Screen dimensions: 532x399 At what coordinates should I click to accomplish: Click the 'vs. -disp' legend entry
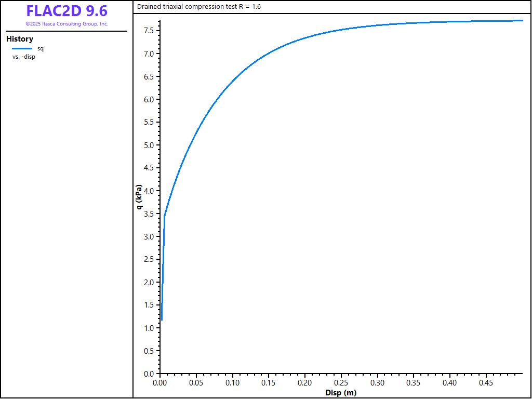pos(24,57)
